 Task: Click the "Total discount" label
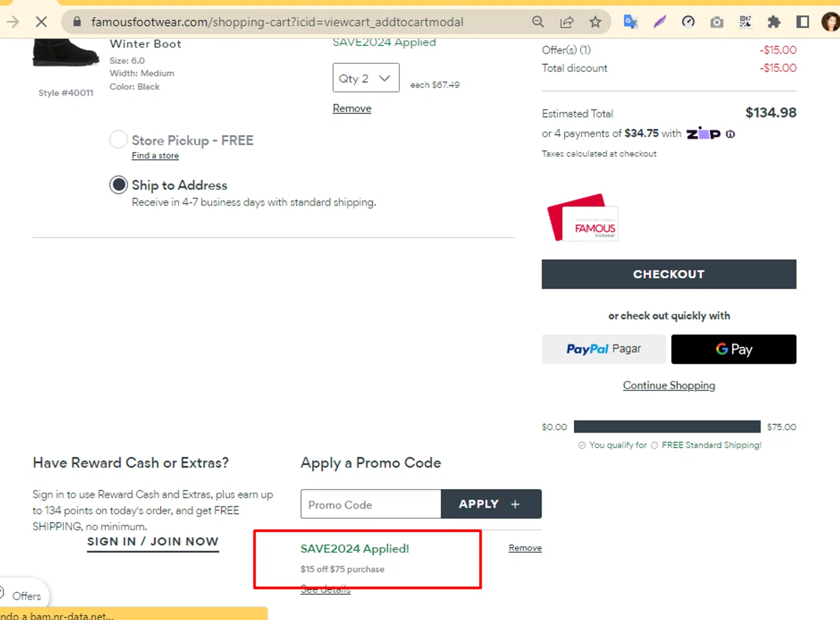pyautogui.click(x=575, y=68)
